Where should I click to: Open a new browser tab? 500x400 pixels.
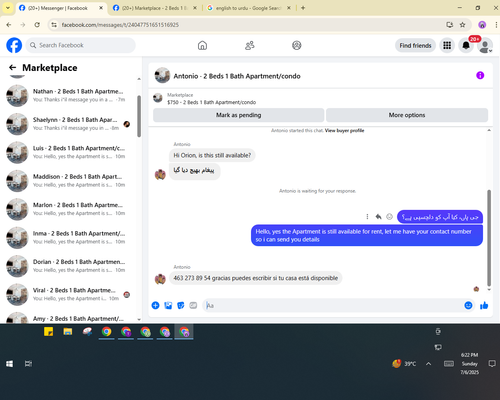303,8
